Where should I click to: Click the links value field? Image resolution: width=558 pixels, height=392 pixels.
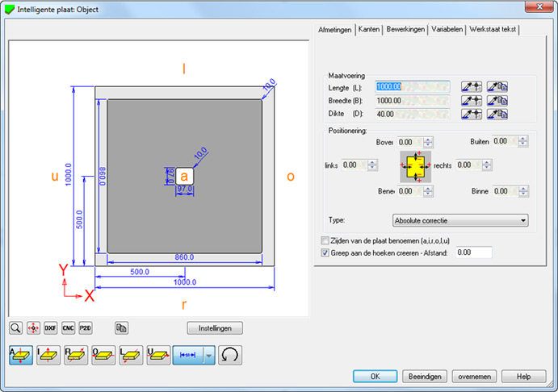coord(355,165)
